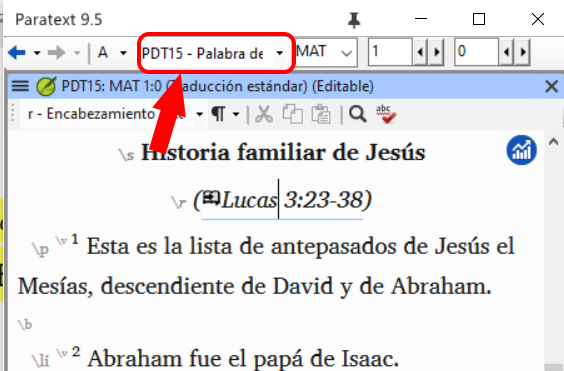Click the Copy icon in toolbar
This screenshot has width=564, height=371.
click(x=292, y=114)
